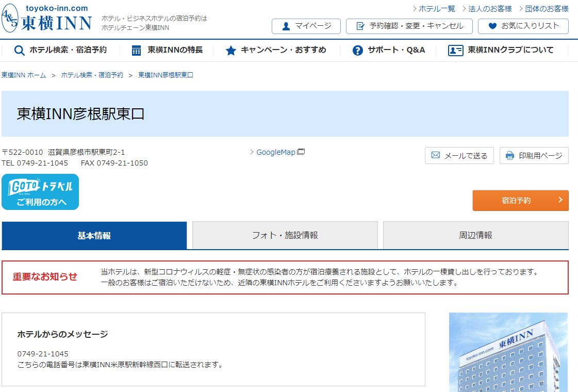This screenshot has width=578, height=392.
Task: Click the address 滋賀県彦根市駅東町2-1
Action: click(x=86, y=152)
